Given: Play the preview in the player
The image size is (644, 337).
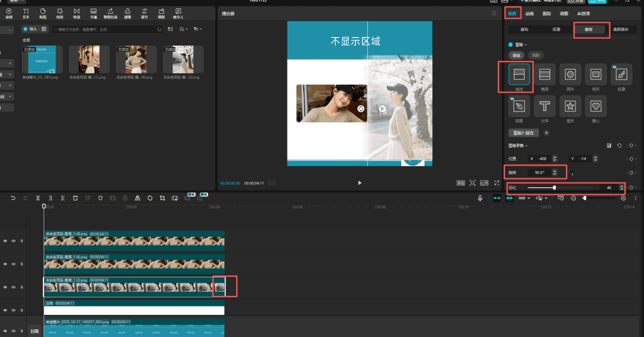Looking at the screenshot, I should tap(360, 183).
